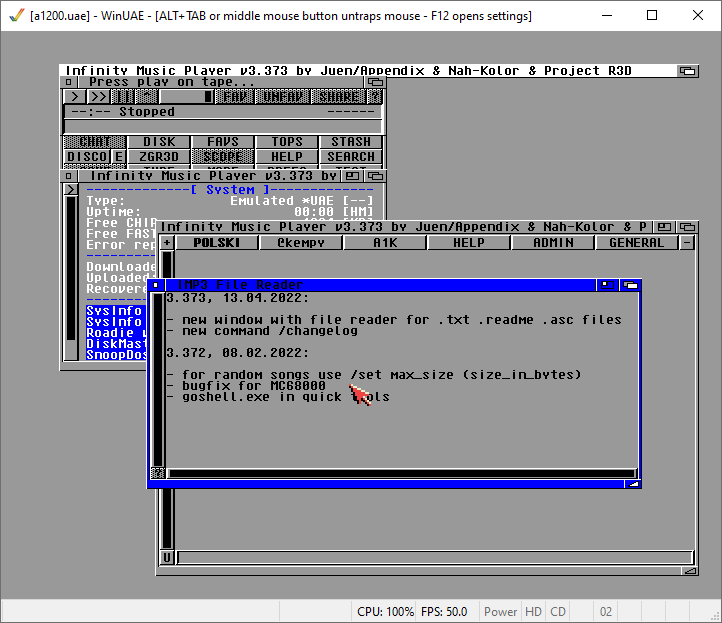This screenshot has height=623, width=722.
Task: Click the small E button beside DISCO
Action: point(119,157)
